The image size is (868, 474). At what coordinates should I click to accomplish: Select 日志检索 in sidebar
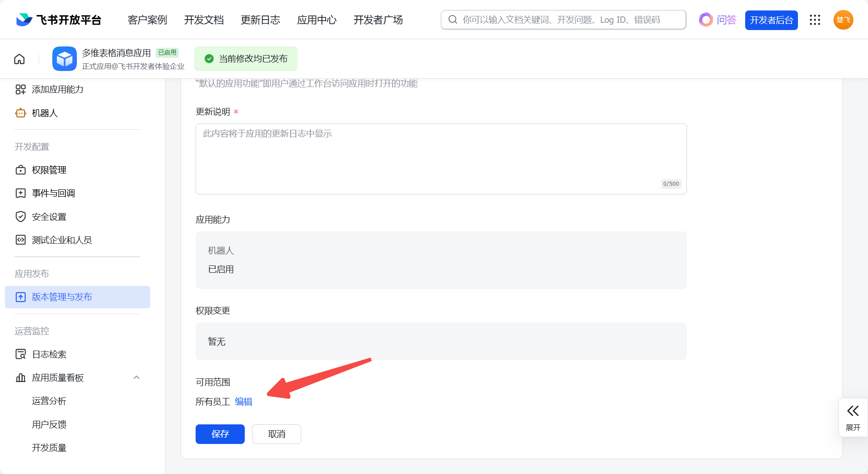[49, 354]
